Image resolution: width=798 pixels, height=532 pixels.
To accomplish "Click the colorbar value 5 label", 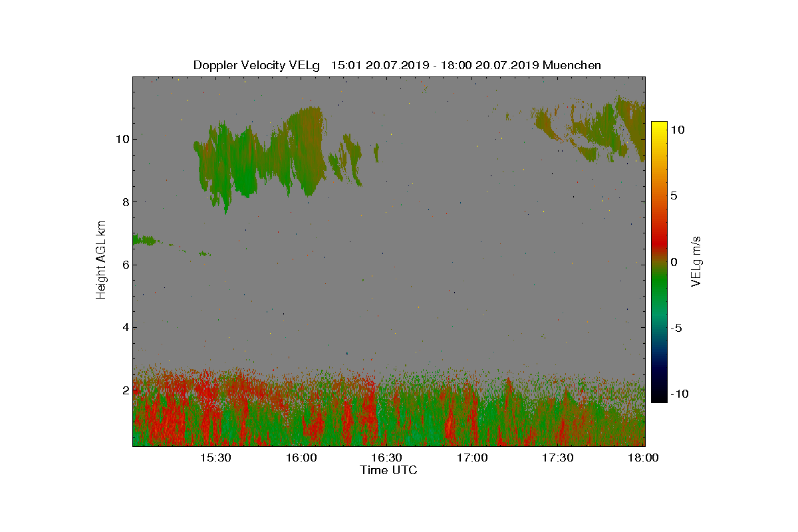I will coord(674,196).
